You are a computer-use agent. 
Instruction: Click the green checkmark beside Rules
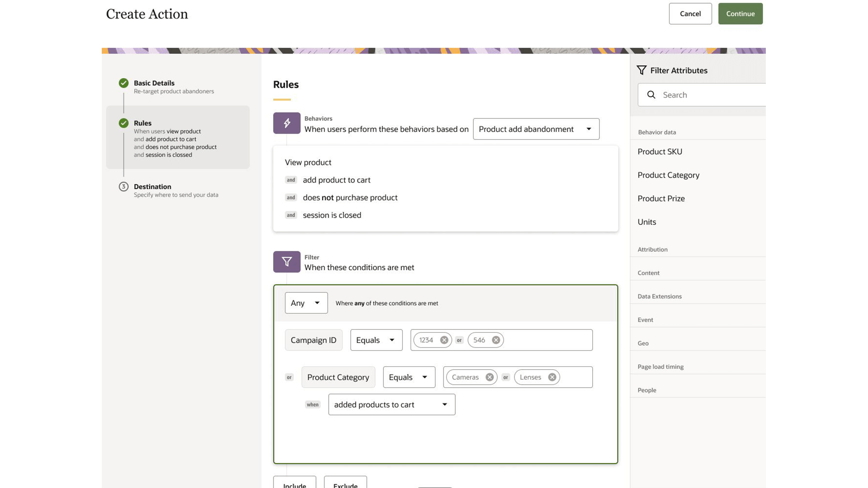124,122
